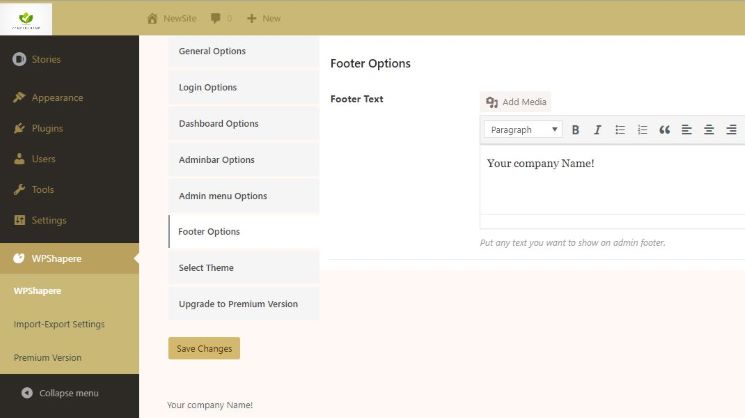
Task: Open the Admin menu Options tab
Action: point(244,196)
